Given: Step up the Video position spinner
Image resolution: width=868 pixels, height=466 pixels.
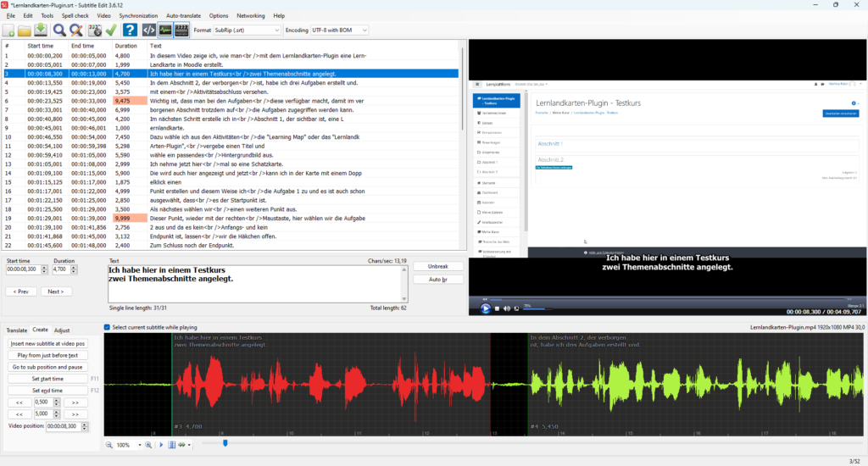Looking at the screenshot, I should pyautogui.click(x=85, y=424).
